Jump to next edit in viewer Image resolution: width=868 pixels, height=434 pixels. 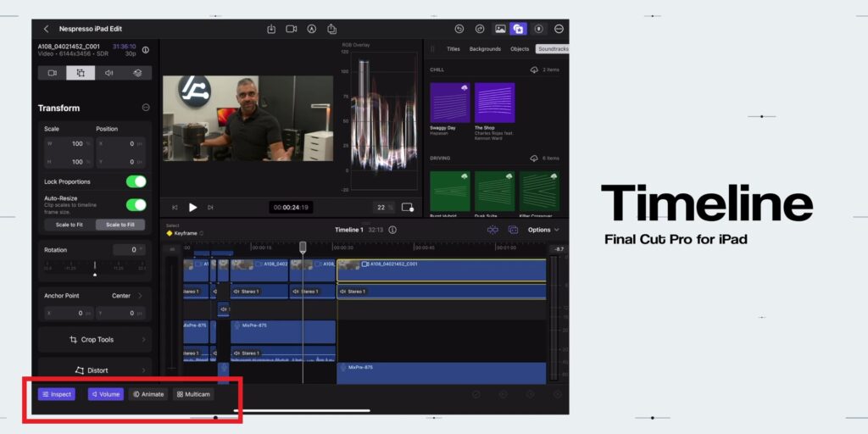pos(210,208)
